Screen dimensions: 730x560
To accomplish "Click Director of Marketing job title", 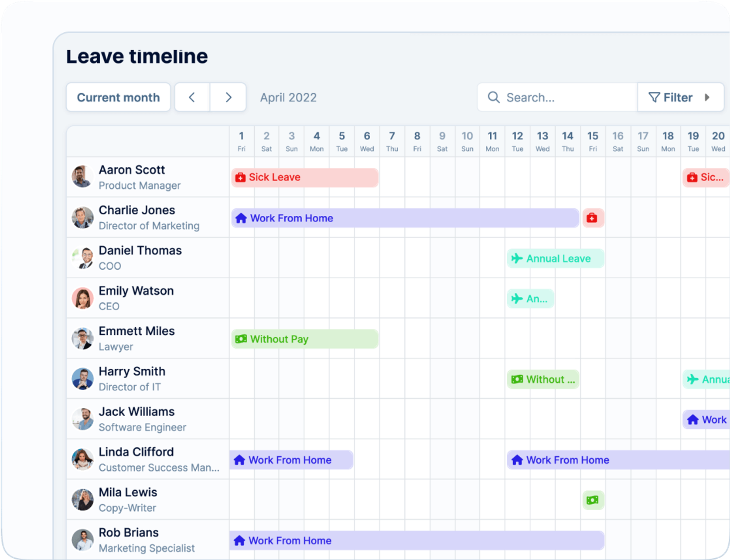I will pyautogui.click(x=149, y=226).
